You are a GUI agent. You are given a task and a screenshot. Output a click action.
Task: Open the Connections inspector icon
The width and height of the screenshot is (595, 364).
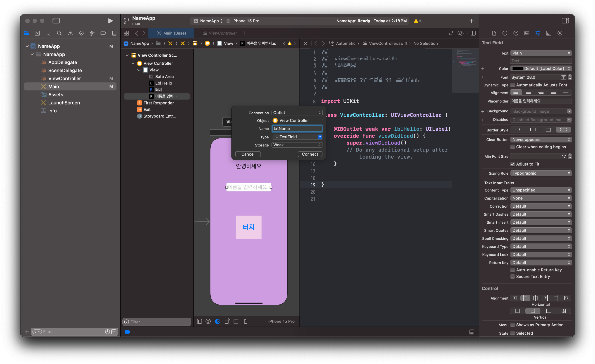(560, 33)
